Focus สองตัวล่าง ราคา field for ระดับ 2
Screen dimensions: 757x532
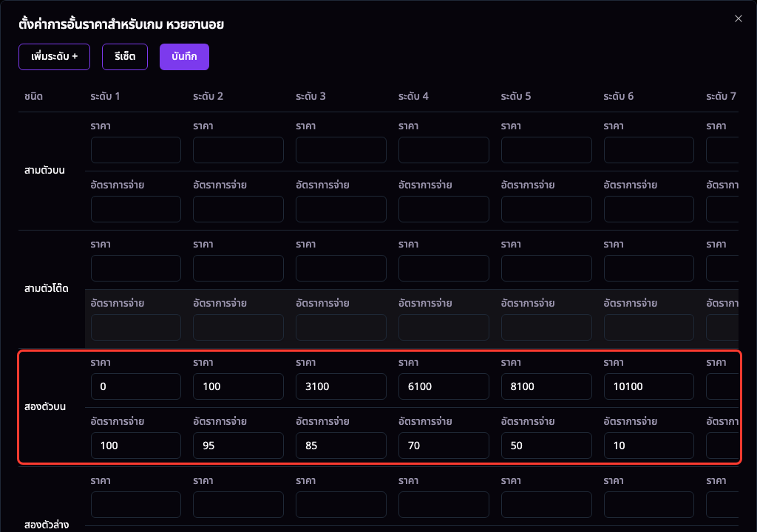pos(239,505)
